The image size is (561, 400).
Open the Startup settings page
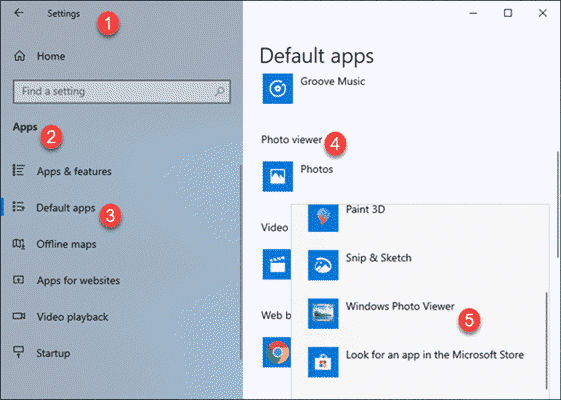53,353
